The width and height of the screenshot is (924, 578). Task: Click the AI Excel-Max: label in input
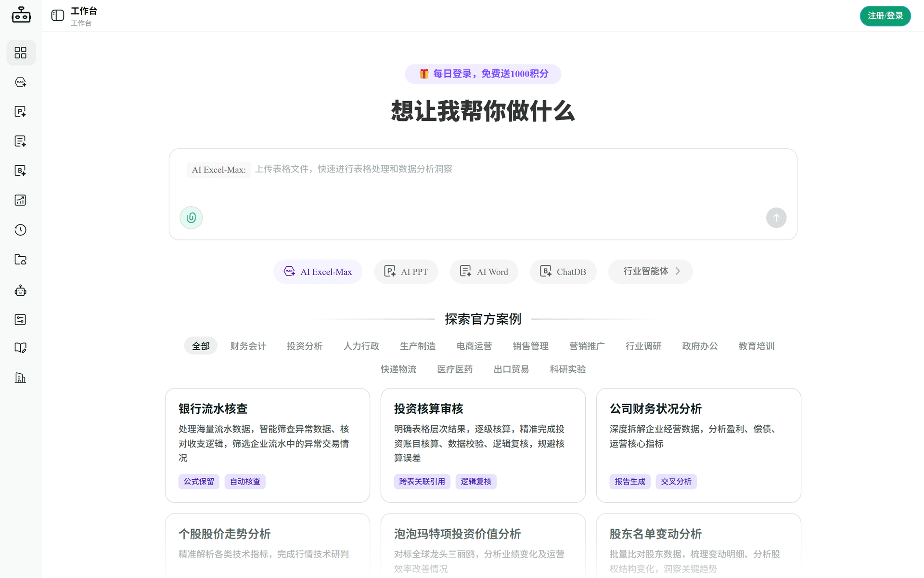tap(218, 170)
